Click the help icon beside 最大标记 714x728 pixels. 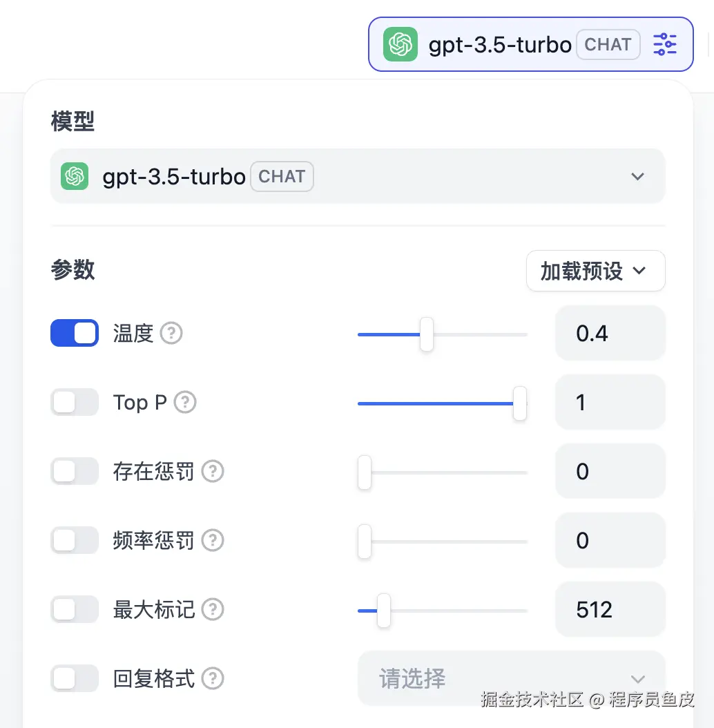213,610
